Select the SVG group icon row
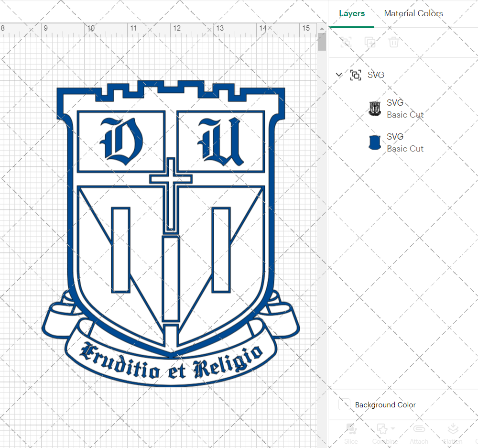478x448 pixels. click(356, 75)
